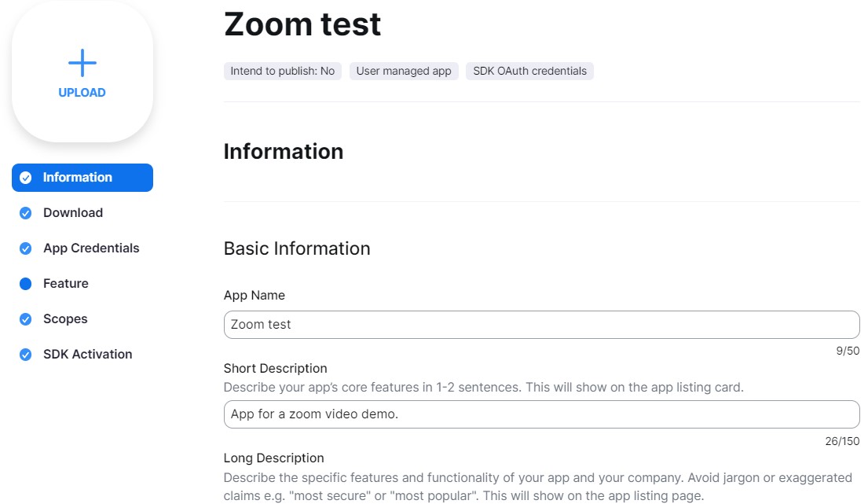The height and width of the screenshot is (504, 868).
Task: Click the large 'Information' section heading
Action: coord(284,152)
